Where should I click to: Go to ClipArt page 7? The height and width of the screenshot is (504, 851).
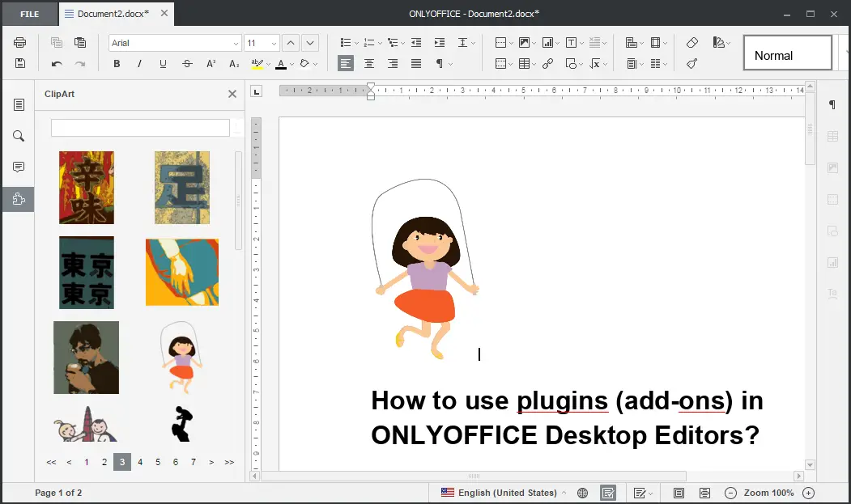pos(194,462)
